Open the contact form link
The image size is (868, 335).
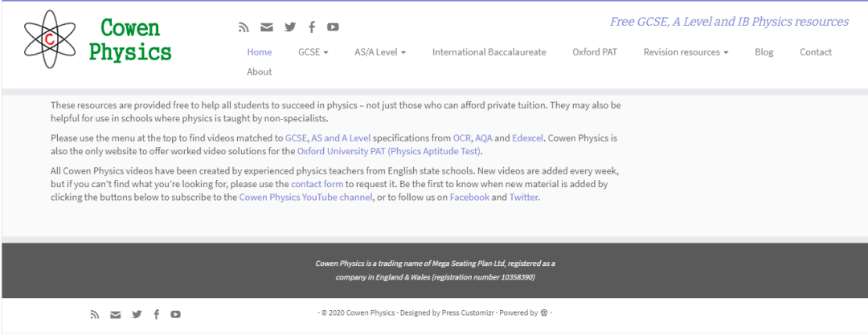pyautogui.click(x=317, y=184)
